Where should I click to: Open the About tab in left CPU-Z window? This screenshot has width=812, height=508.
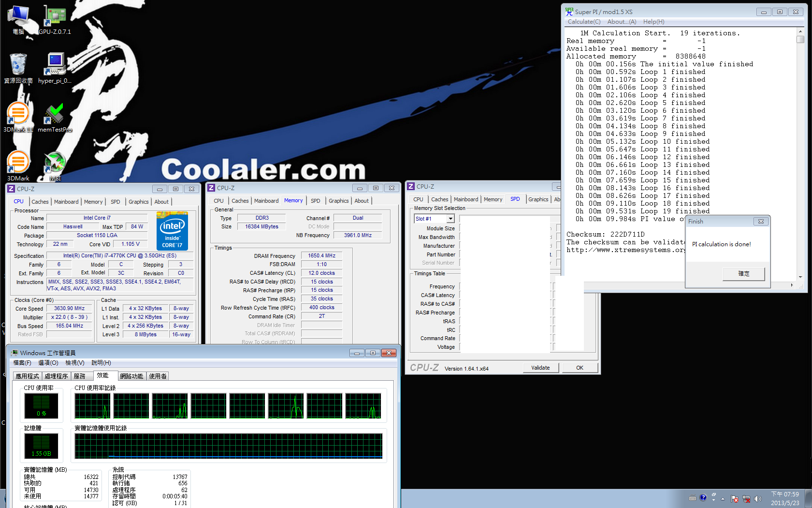[x=161, y=202]
